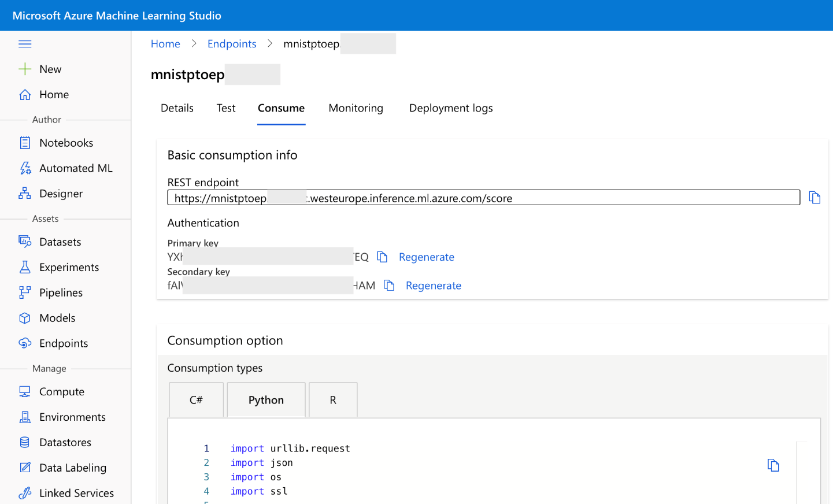Screen dimensions: 833x504
Task: Open the Datastores label in sidebar
Action: (x=65, y=442)
